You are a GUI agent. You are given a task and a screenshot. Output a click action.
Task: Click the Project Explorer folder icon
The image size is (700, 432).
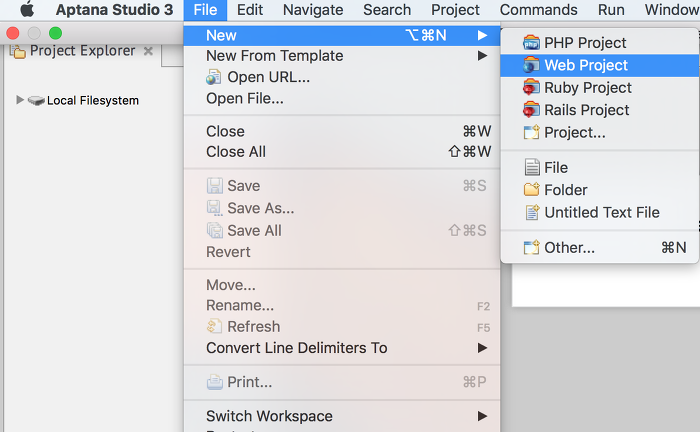[x=18, y=51]
